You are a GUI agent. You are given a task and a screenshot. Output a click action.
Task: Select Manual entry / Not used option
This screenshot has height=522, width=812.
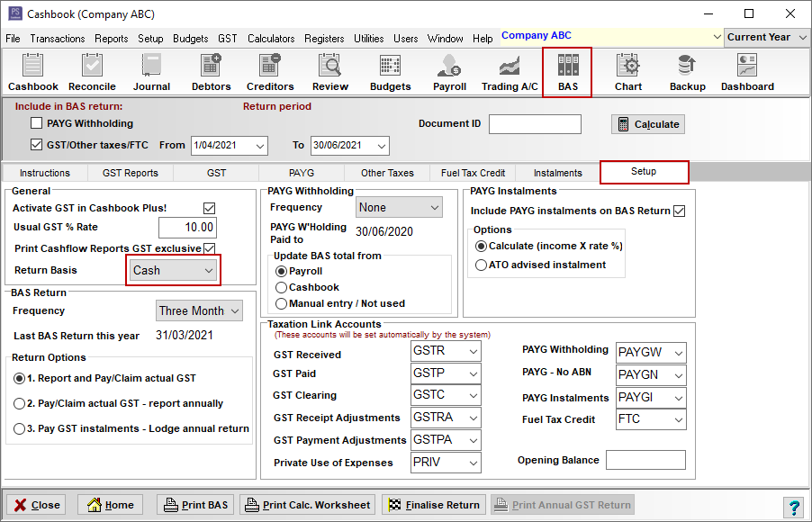point(281,303)
